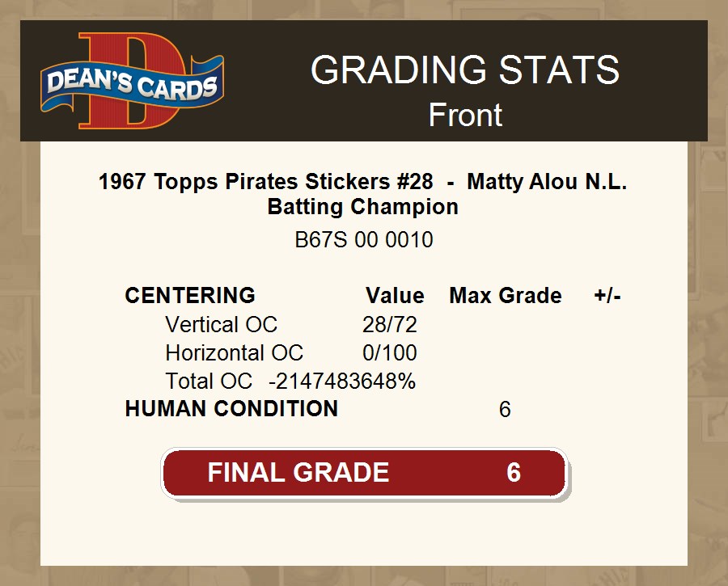
Task: Click the Value column header
Action: tap(395, 296)
